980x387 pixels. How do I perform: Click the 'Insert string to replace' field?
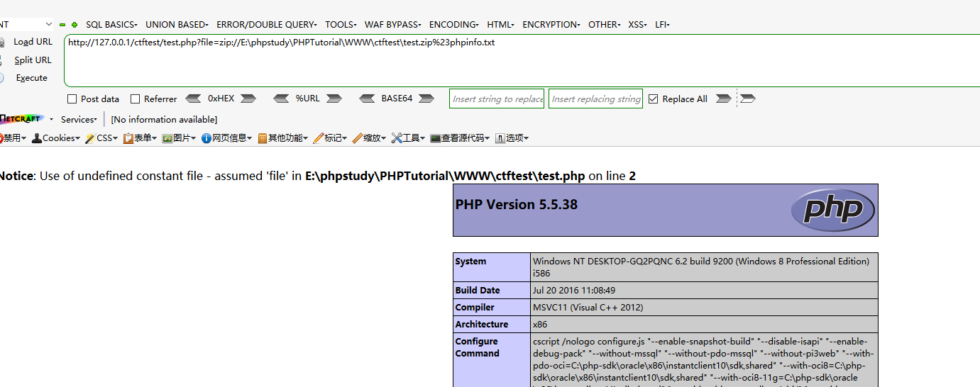[497, 99]
